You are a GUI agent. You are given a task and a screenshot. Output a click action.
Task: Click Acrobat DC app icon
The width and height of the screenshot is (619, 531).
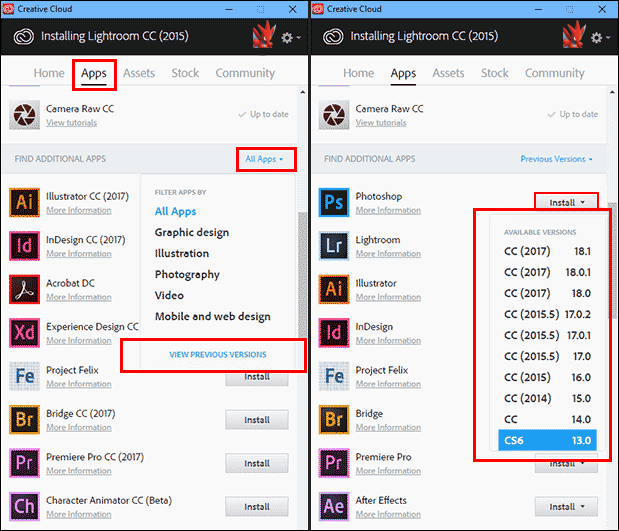[24, 289]
